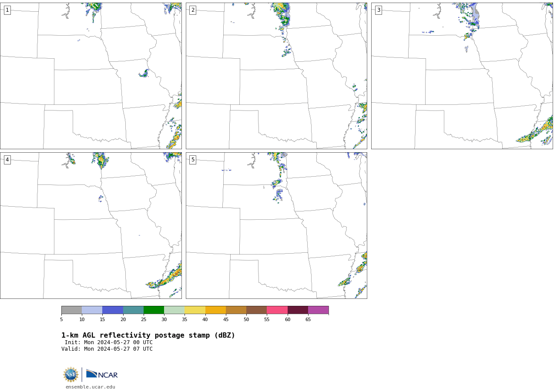
Task: Click the yellow 35-40 dBZ swatch
Action: (195, 310)
